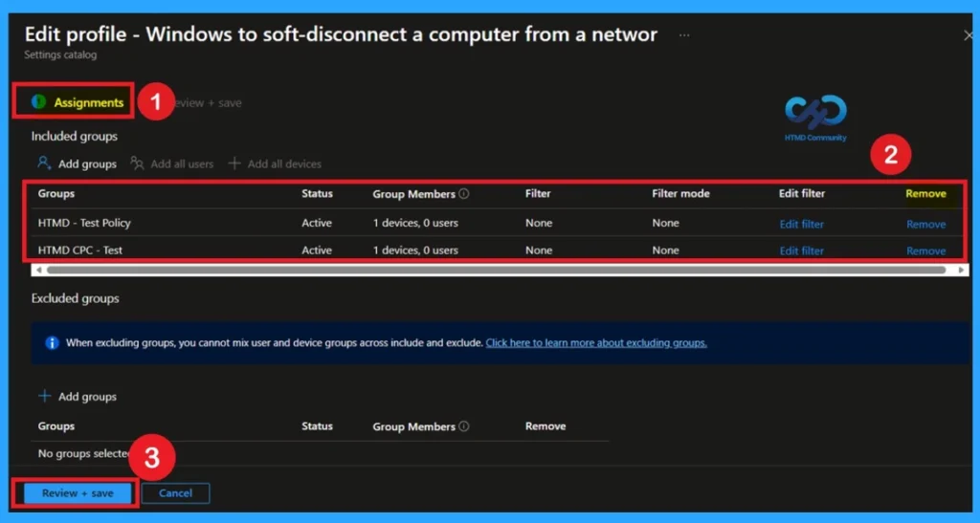
Task: Click the Filter value None for HTMD - Test Policy
Action: tap(539, 223)
